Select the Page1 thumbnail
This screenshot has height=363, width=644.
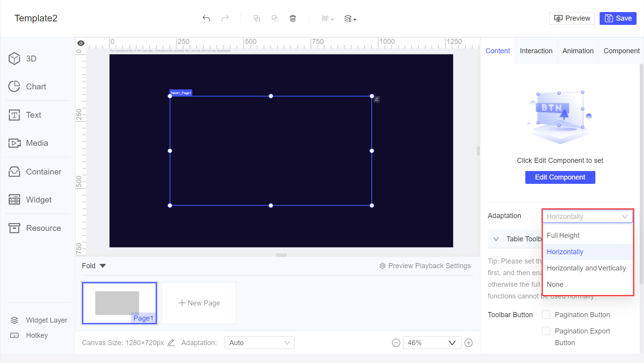click(119, 303)
